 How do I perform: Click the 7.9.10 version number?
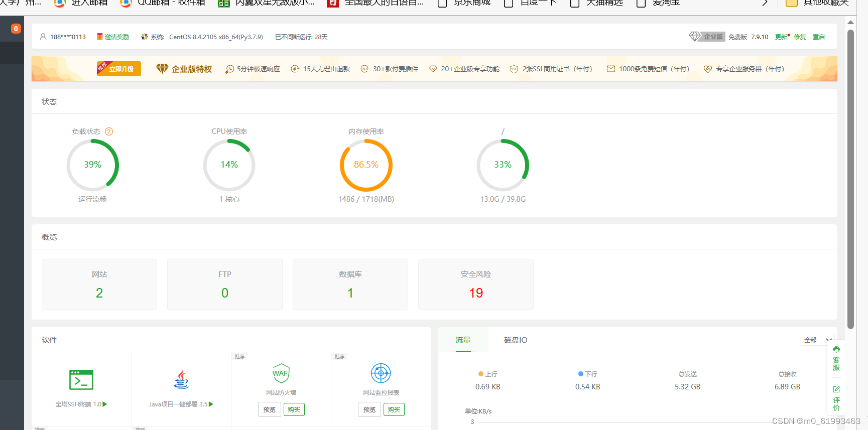pyautogui.click(x=760, y=37)
